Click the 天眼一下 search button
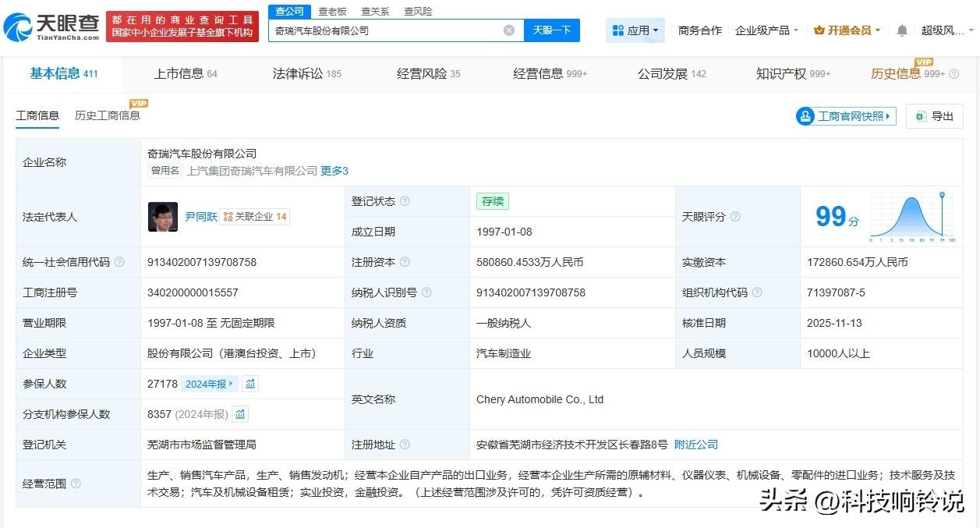Screen dimensions: 980x528 pyautogui.click(x=552, y=30)
